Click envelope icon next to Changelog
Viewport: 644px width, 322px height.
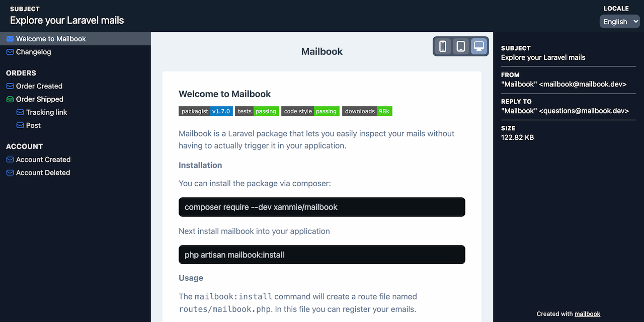pos(10,52)
